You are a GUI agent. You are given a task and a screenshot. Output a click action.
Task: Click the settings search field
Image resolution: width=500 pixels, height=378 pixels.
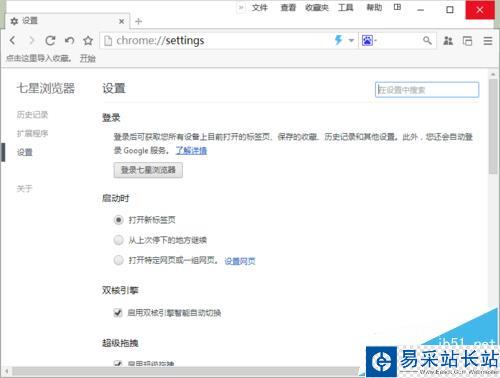[427, 90]
